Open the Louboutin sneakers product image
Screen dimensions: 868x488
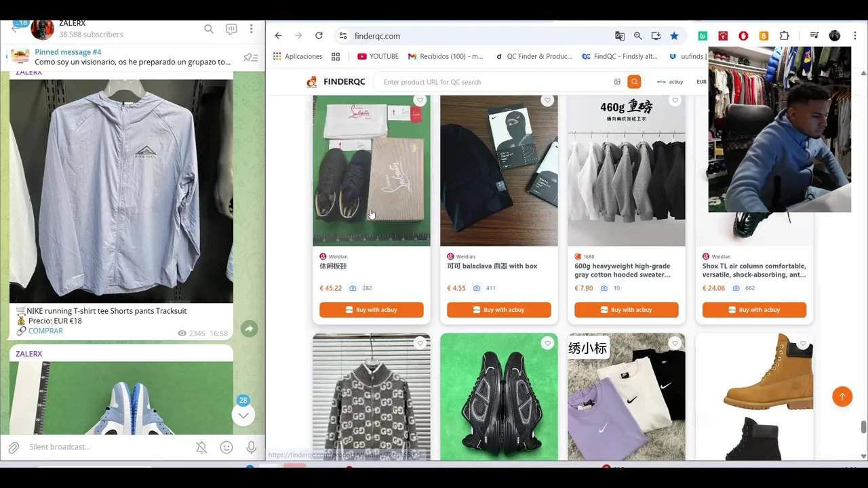pos(372,171)
